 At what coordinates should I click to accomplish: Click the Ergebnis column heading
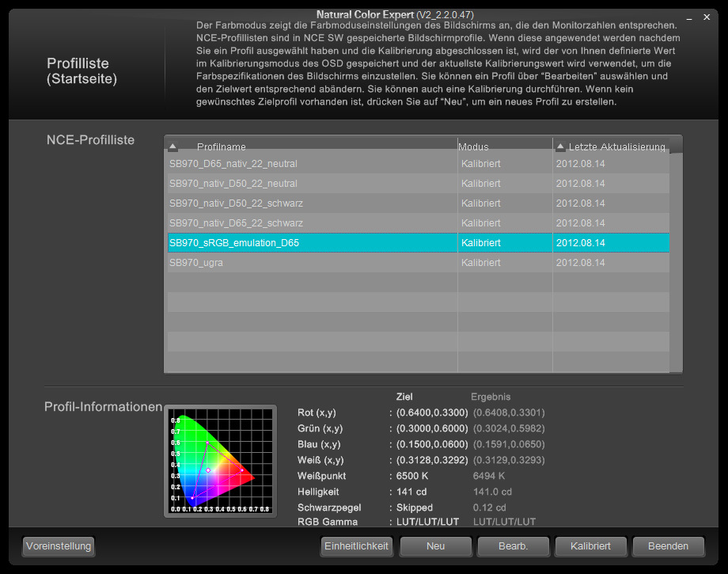tap(491, 397)
